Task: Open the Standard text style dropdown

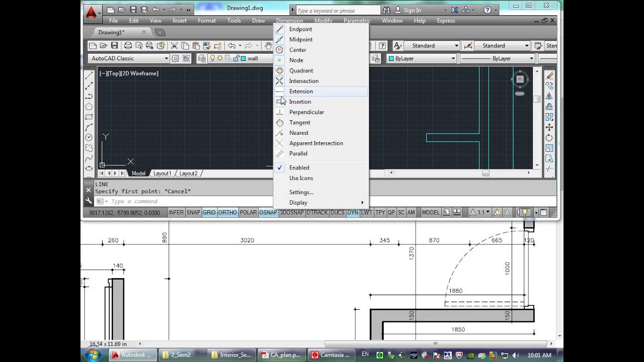Action: (432, 45)
